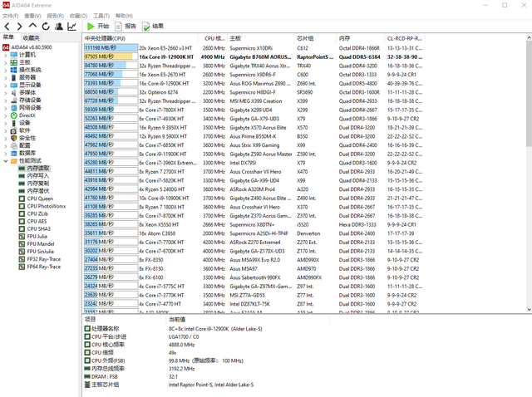Screen dimensions: 532x397
Task: Open the 查看(V) menu
Action: (32, 16)
